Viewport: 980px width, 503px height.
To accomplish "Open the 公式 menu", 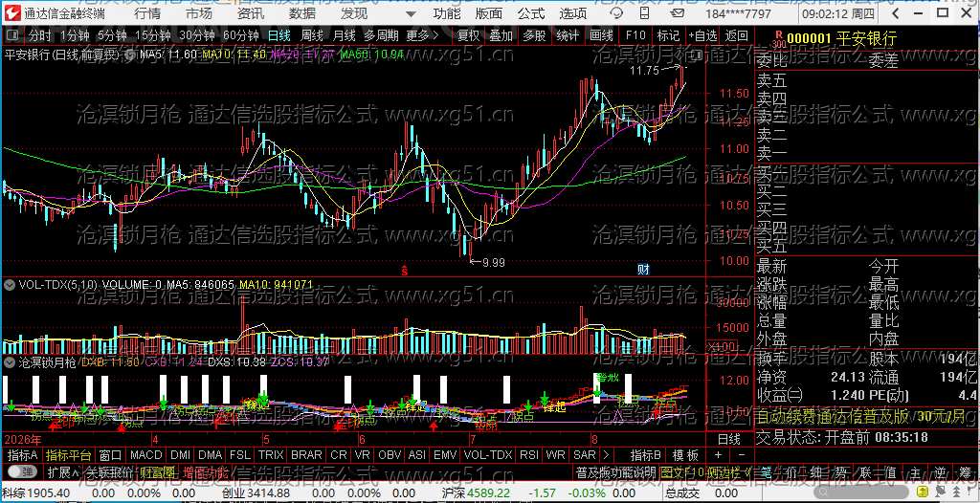I will click(x=531, y=13).
